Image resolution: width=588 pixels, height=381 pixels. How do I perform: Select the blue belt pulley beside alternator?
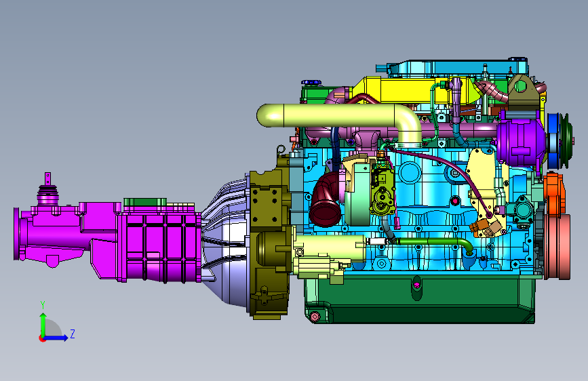coord(554,140)
